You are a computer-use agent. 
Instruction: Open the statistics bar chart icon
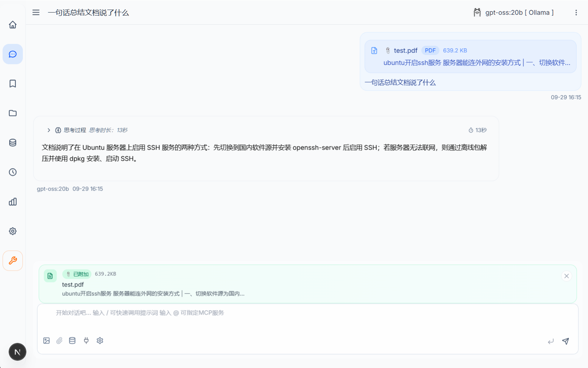coord(13,202)
